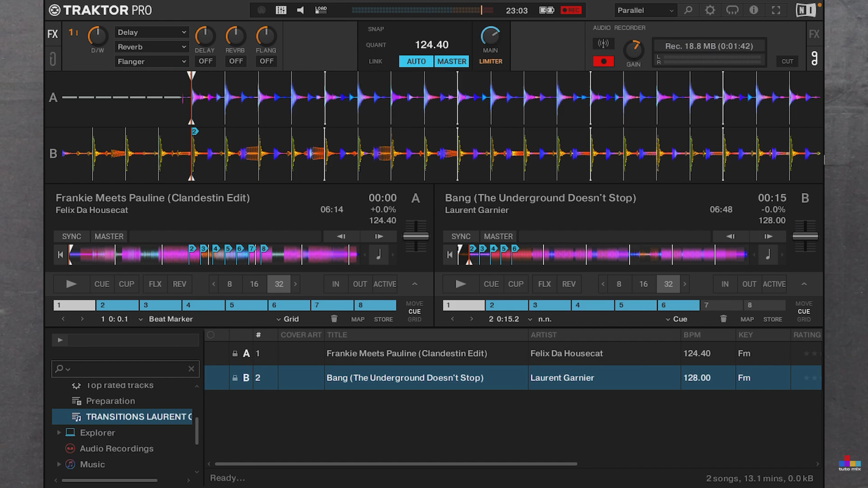Open Deck A Grid cue type dropdown
Image resolution: width=868 pixels, height=488 pixels.
click(288, 319)
